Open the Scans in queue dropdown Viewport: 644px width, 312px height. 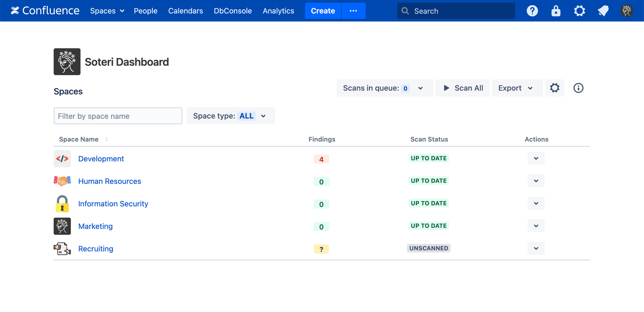click(x=385, y=88)
